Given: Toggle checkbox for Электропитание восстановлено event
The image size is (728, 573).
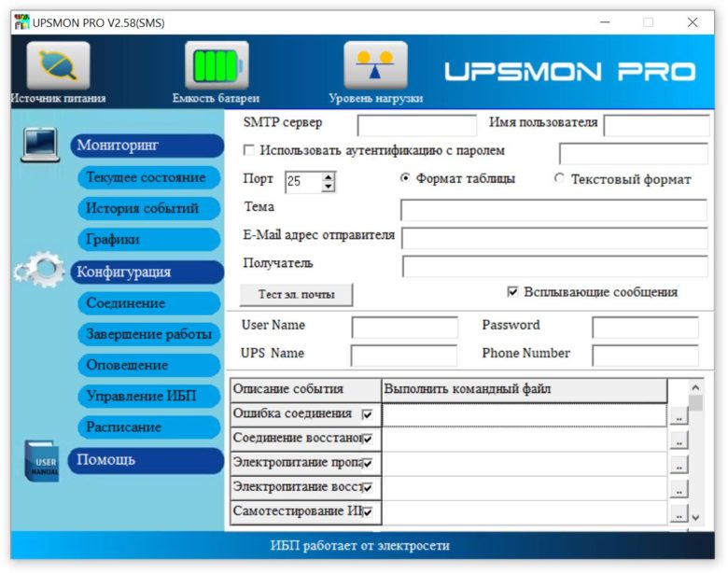Looking at the screenshot, I should [x=367, y=487].
